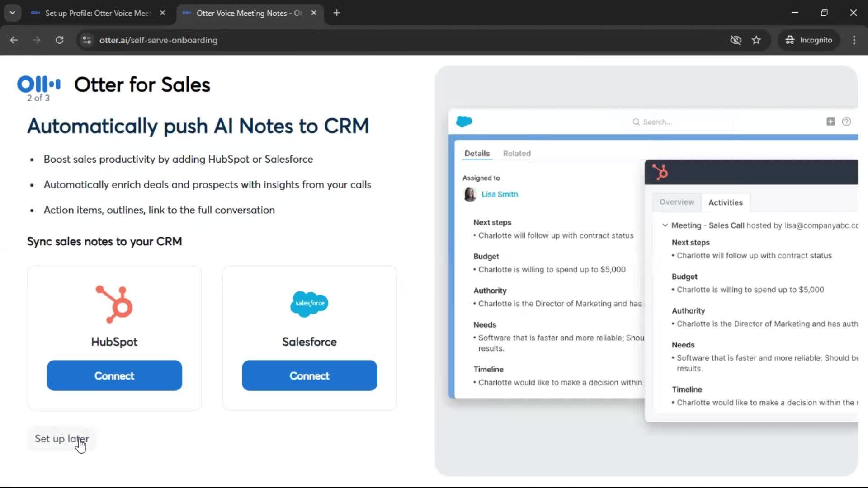The image size is (868, 488).
Task: Close the Otter Voice Meeting Notes tab
Action: [314, 13]
